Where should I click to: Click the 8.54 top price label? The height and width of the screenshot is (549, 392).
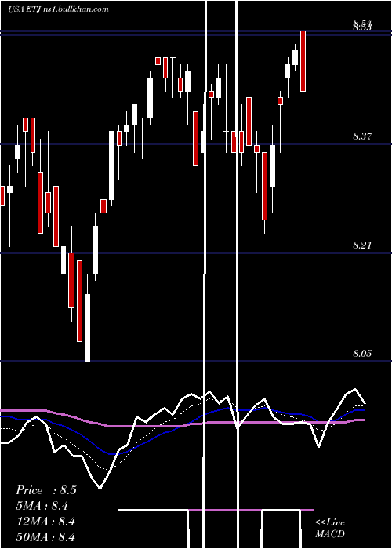(x=362, y=24)
